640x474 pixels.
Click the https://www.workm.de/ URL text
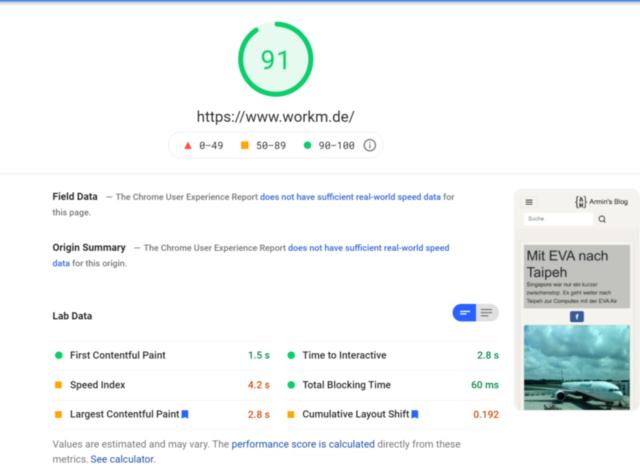(276, 117)
